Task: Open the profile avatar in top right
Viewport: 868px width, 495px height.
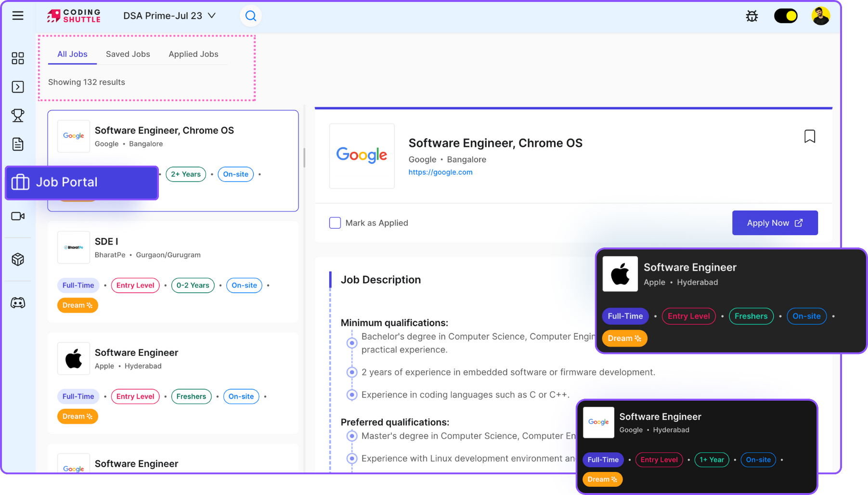Action: tap(820, 15)
